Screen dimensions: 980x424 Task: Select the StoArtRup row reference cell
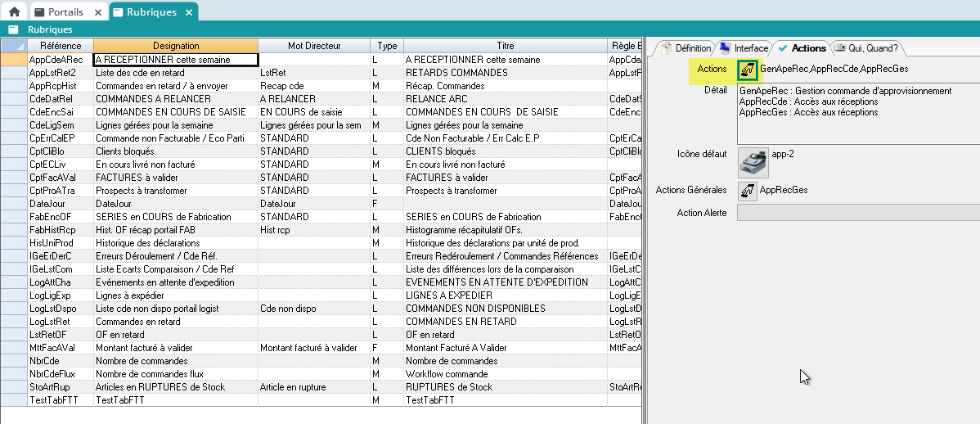51,387
